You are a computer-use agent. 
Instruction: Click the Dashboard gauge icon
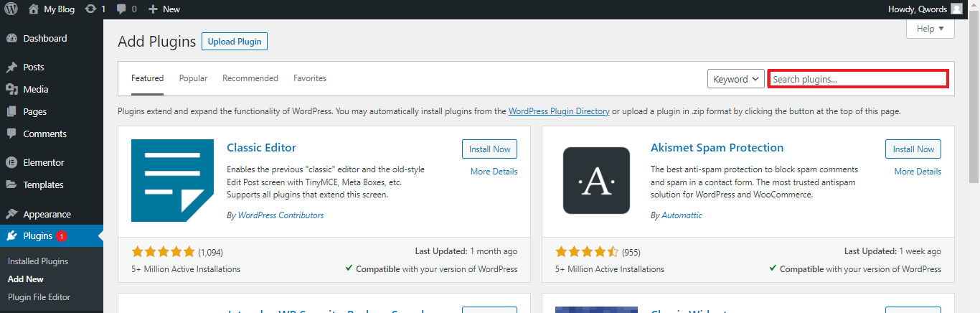(11, 38)
